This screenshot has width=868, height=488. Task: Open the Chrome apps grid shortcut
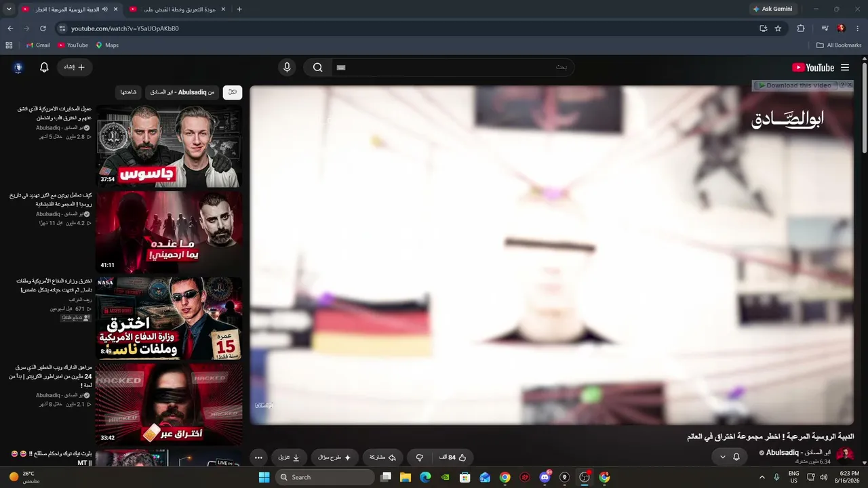coord(9,45)
